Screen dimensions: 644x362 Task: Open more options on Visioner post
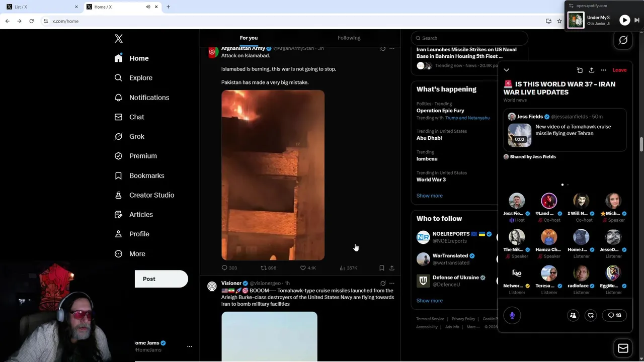(392, 284)
